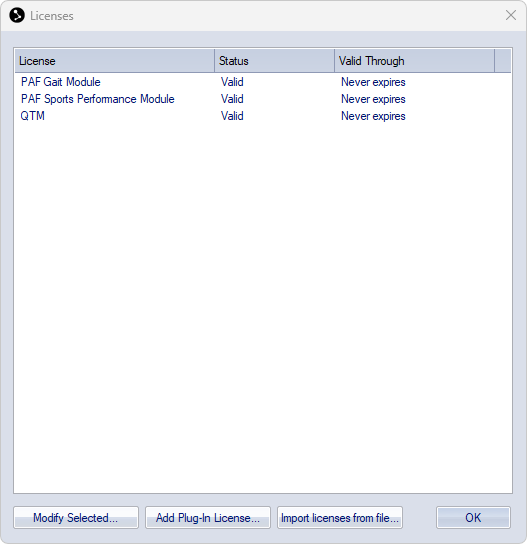Click Never expires for PAF Gait Module
This screenshot has height=544, width=527.
point(373,82)
